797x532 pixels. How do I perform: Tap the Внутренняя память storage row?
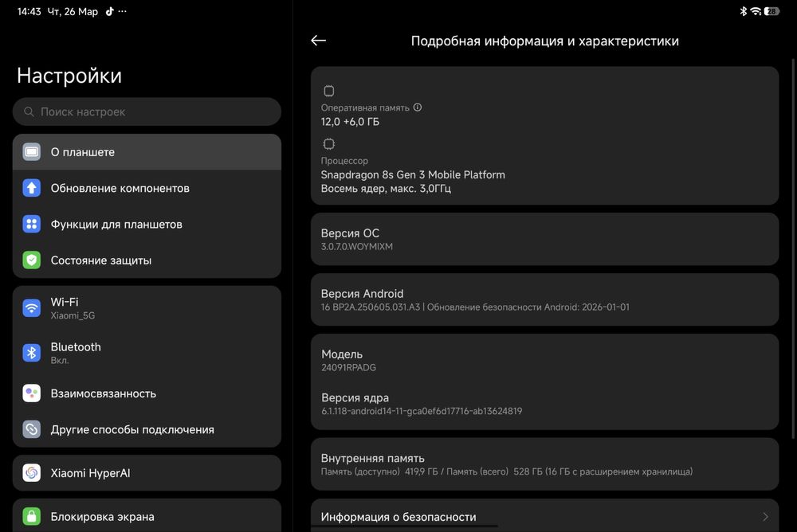point(544,464)
